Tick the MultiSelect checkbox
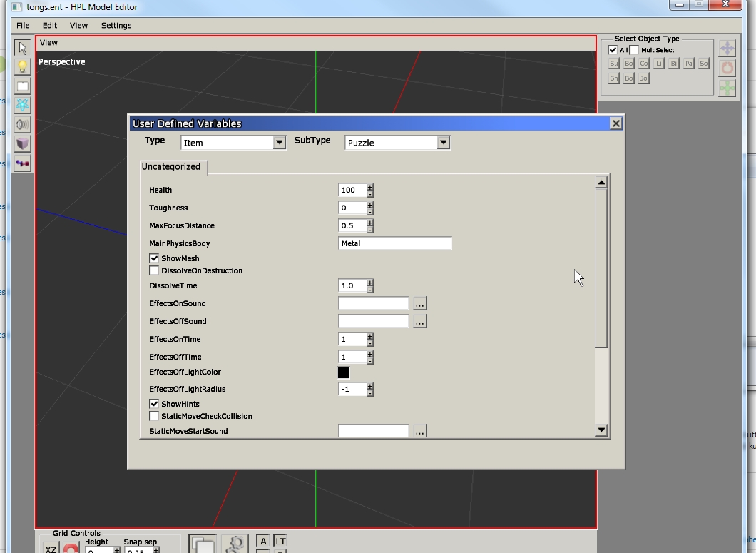 point(635,50)
